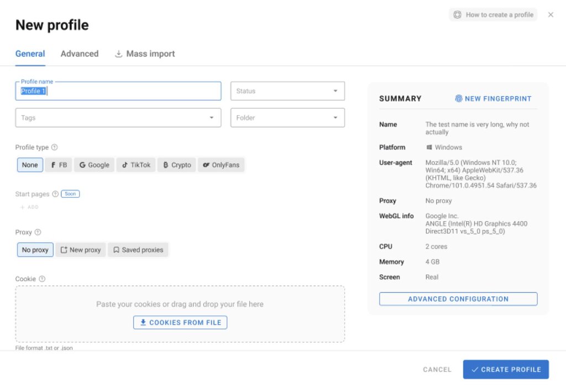566x392 pixels.
Task: Open the Status dropdown
Action: (287, 91)
